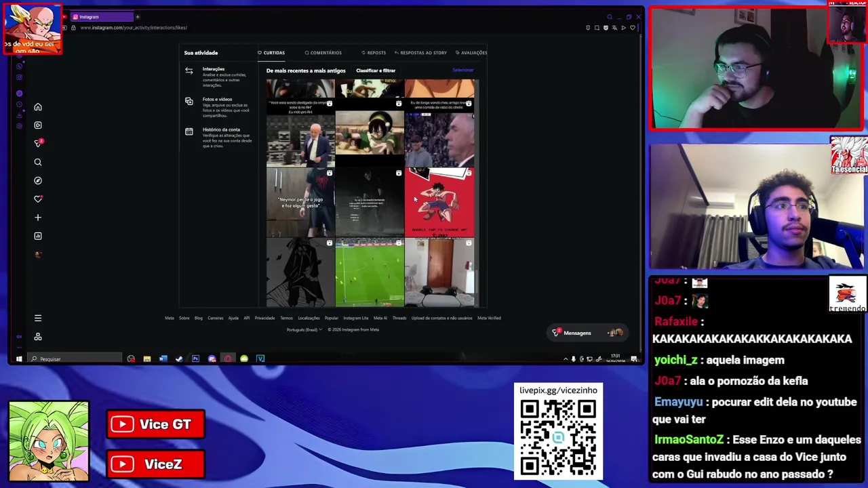Viewport: 868px width, 488px height.
Task: Open File Explorer from the taskbar
Action: (146, 359)
